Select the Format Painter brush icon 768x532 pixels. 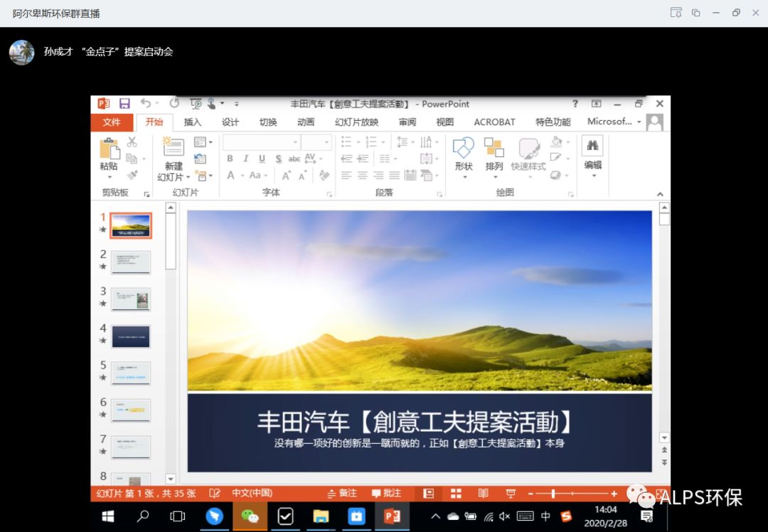tap(132, 175)
